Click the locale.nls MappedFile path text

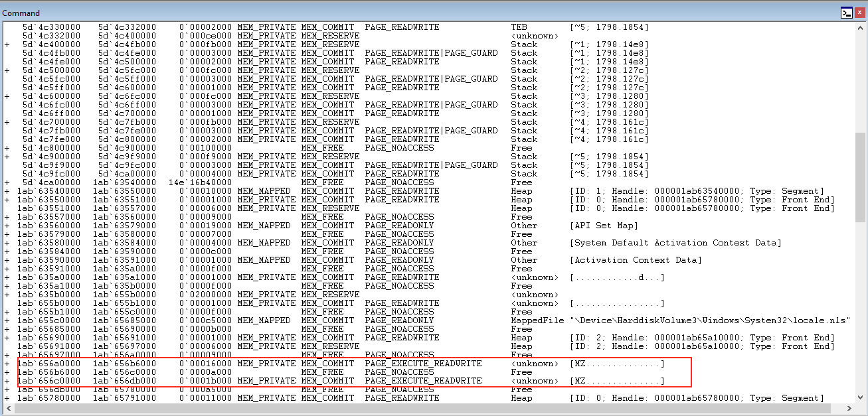(710, 320)
